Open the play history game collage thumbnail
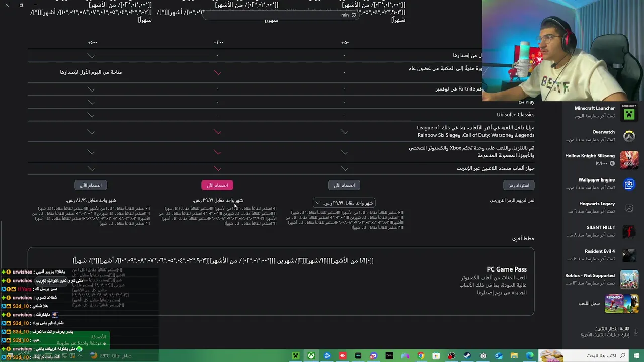 [x=621, y=303]
